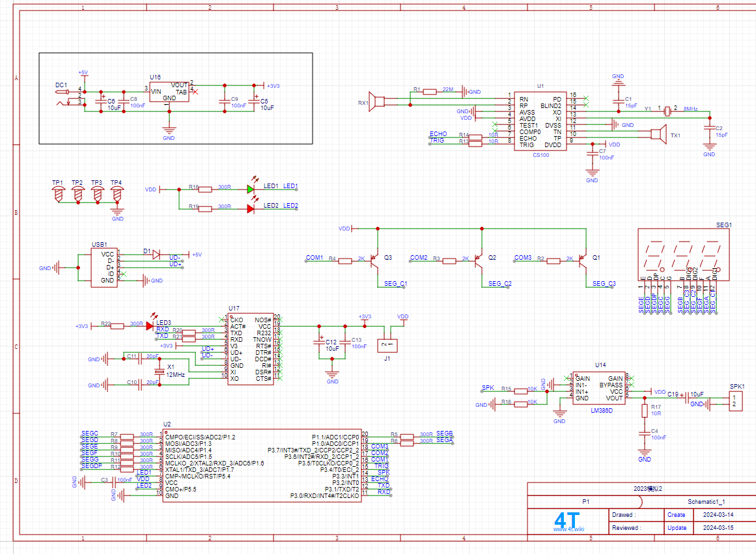Viewport: 756px width, 554px height.
Task: Click the UD- net label near D1
Action: tap(175, 258)
